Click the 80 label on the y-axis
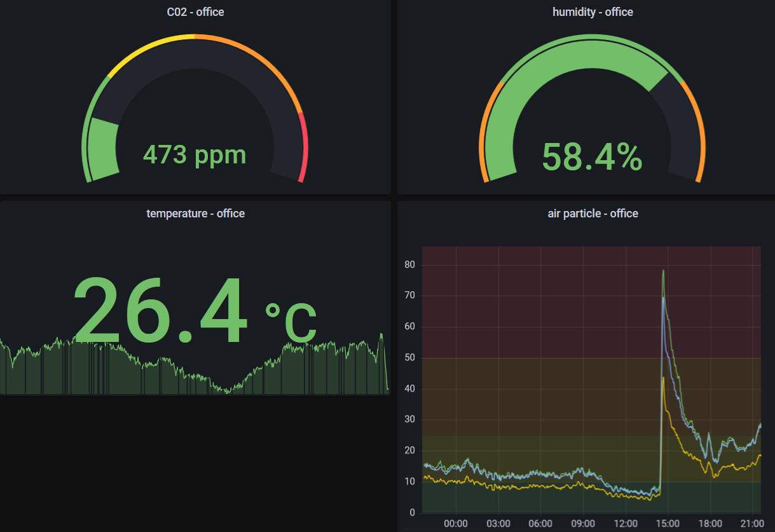This screenshot has height=532, width=775. [x=409, y=265]
